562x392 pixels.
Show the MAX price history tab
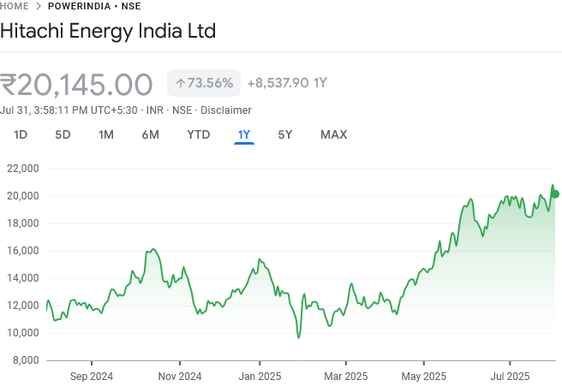[x=333, y=134]
